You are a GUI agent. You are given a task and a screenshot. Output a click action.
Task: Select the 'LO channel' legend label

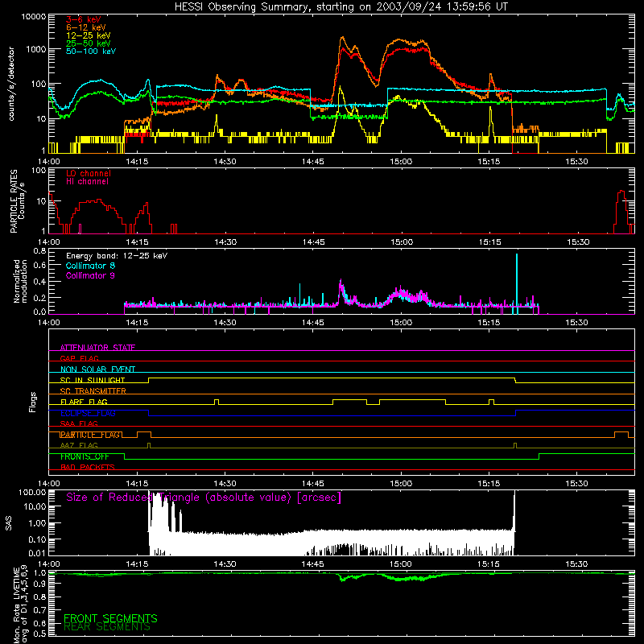click(89, 173)
